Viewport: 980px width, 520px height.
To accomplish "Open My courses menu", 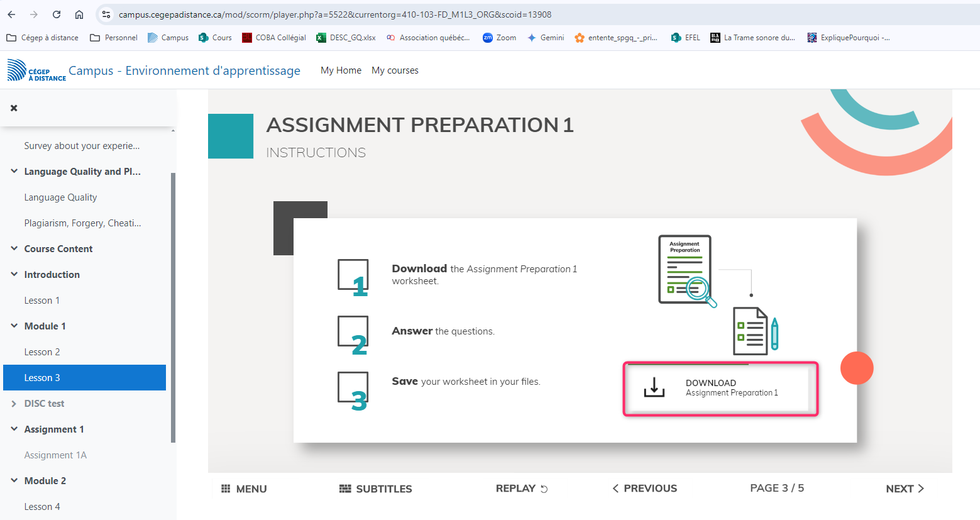I will [395, 70].
